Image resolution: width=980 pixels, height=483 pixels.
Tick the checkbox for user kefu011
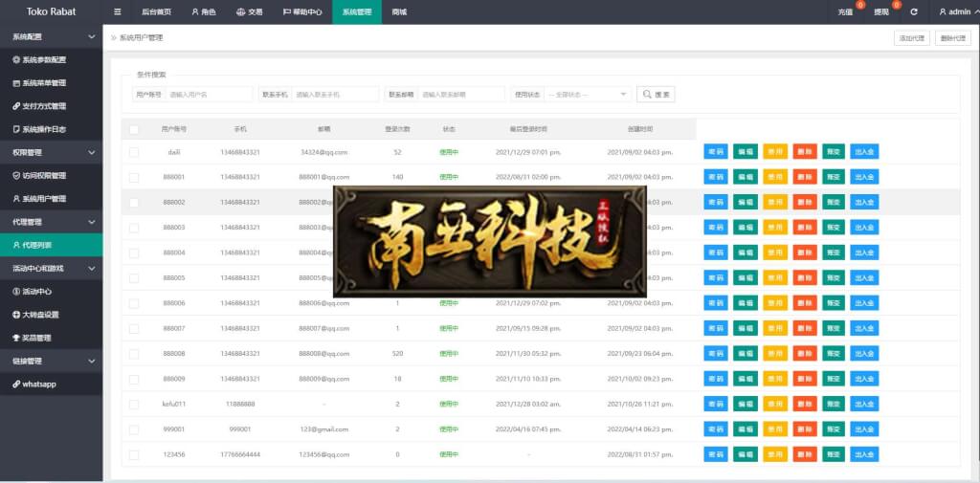(x=134, y=405)
